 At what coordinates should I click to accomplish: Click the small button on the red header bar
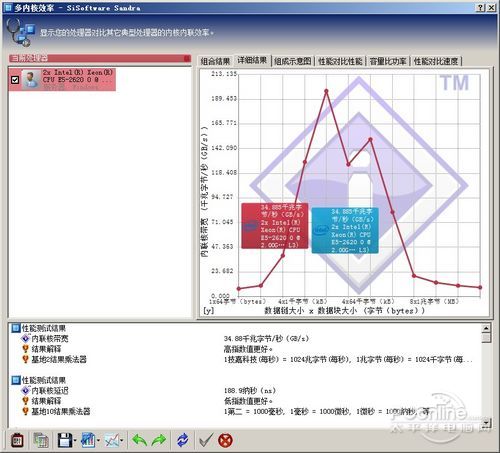coord(187,59)
